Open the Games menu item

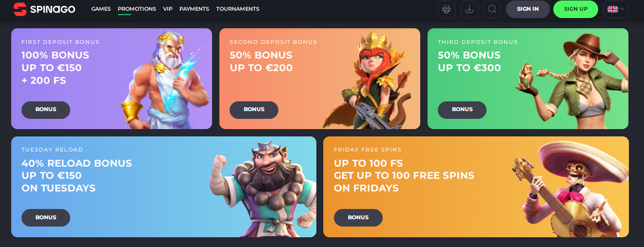click(x=101, y=9)
